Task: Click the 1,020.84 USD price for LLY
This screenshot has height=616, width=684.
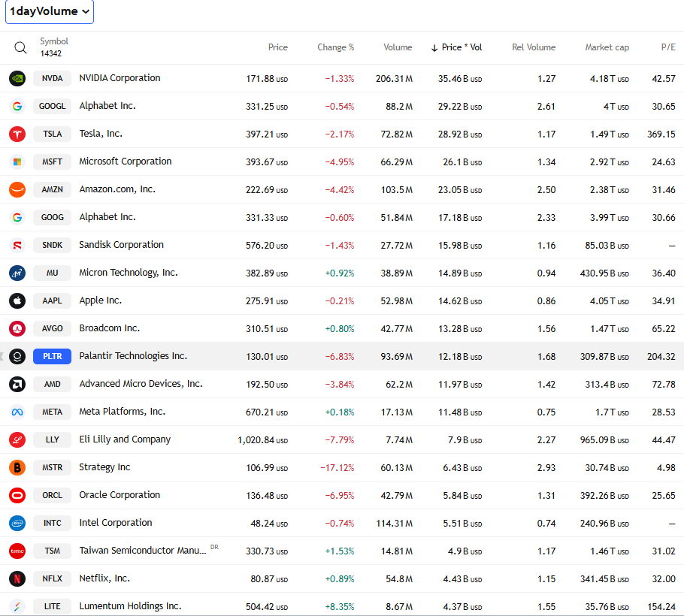Action: 262,440
